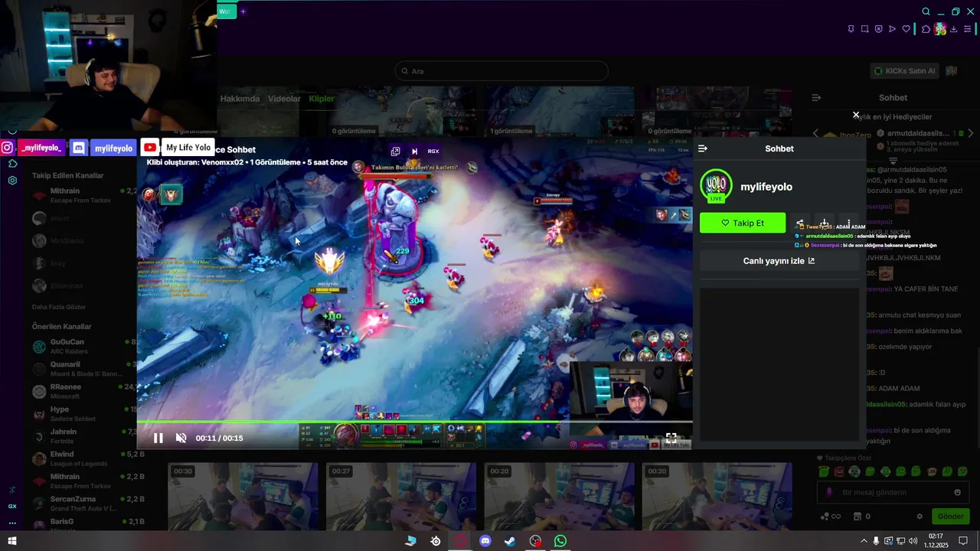
Task: Open system volume tray icon
Action: [912, 541]
